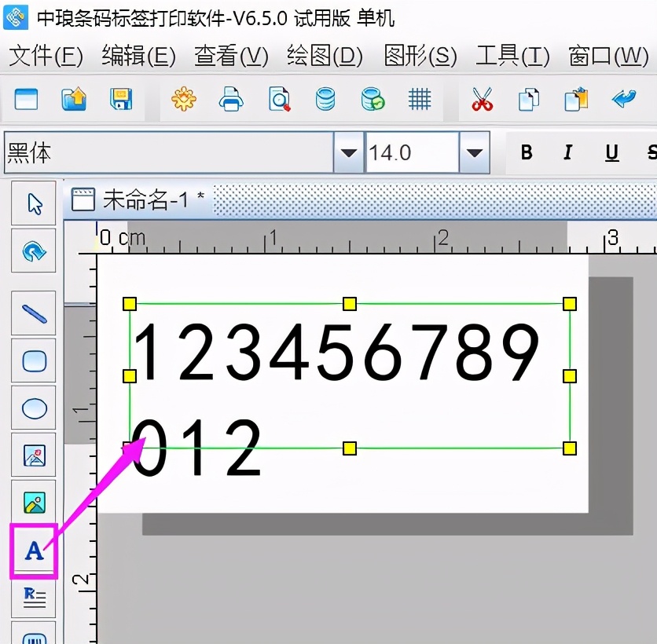Choose the arrow selection tool
Screen dimensions: 657x644
pyautogui.click(x=34, y=203)
